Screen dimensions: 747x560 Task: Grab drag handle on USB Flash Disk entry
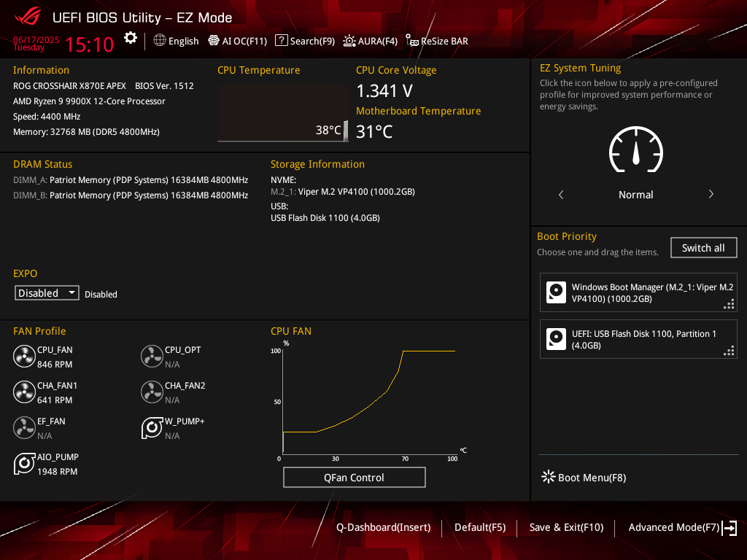pyautogui.click(x=729, y=351)
